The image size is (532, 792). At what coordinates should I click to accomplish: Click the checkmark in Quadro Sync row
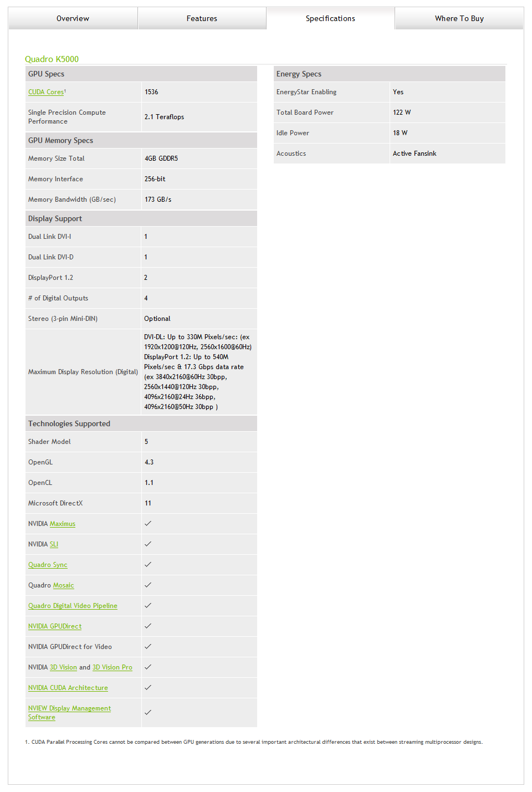coord(148,564)
